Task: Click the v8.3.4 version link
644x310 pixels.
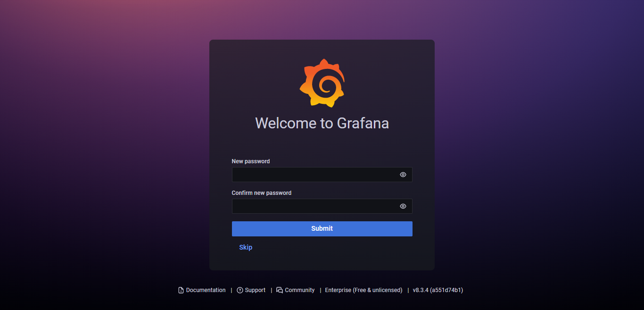Action: (x=438, y=290)
